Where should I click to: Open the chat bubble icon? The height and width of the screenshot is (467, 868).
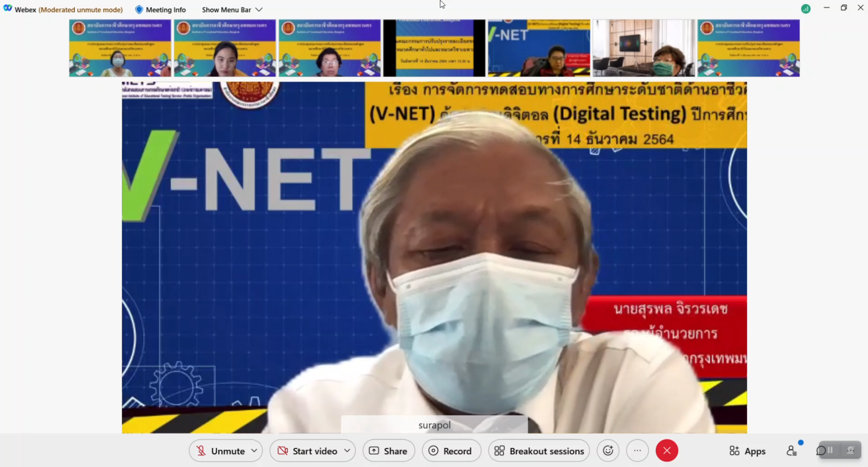click(x=821, y=450)
